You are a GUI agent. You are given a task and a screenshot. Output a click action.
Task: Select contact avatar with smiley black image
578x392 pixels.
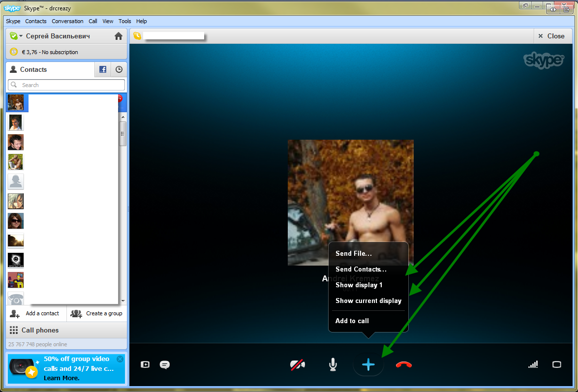coord(15,260)
